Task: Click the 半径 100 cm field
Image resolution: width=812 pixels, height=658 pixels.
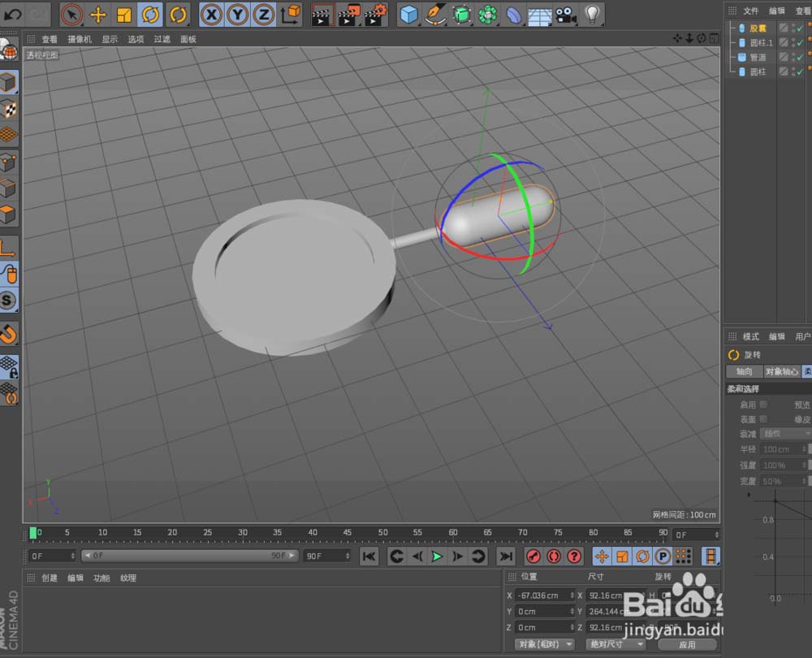Action: pyautogui.click(x=784, y=449)
